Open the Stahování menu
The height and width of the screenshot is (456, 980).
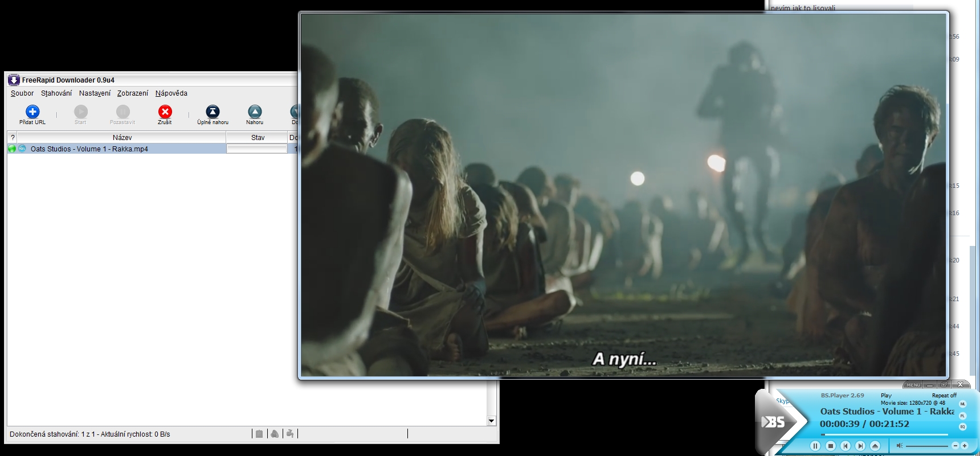(x=56, y=93)
